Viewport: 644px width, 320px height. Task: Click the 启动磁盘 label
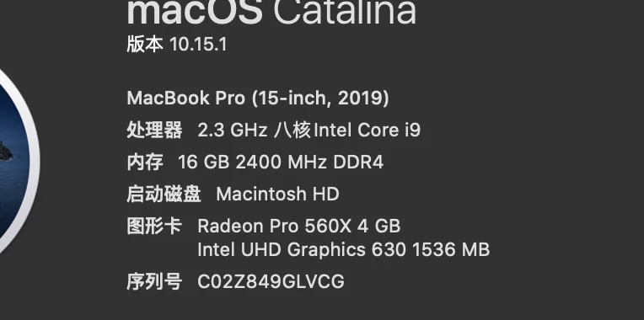pyautogui.click(x=164, y=194)
